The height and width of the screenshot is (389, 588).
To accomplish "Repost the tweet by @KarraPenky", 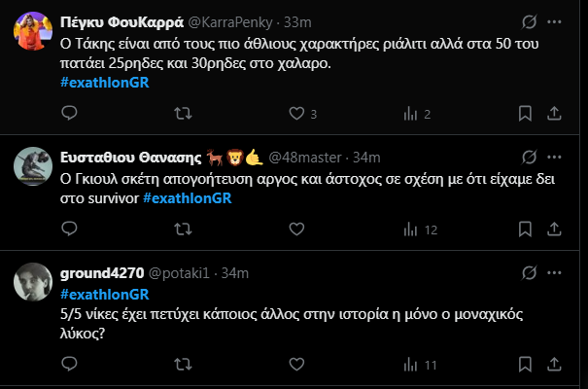I will coord(182,114).
